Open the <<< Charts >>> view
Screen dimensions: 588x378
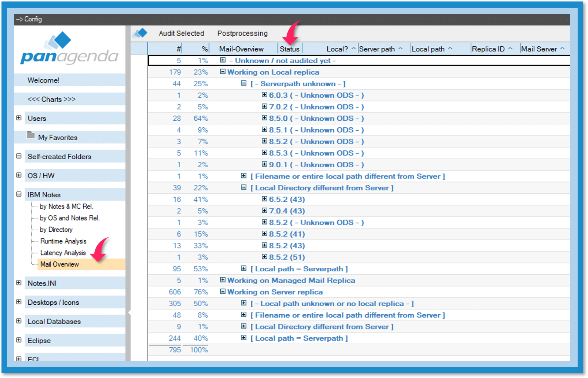(51, 99)
